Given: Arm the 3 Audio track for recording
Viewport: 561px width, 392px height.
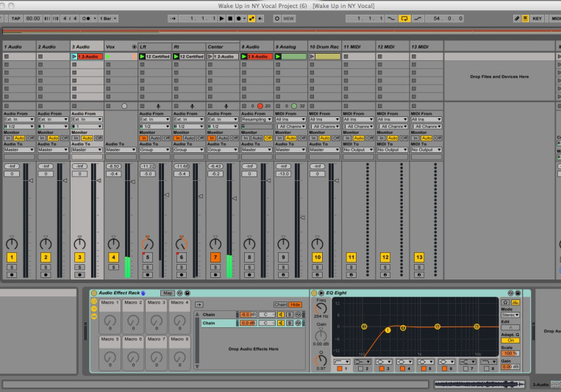Looking at the screenshot, I should pos(79,275).
